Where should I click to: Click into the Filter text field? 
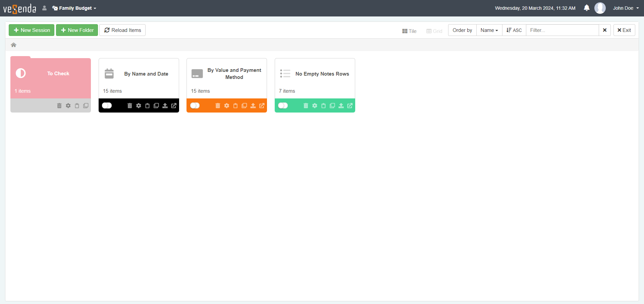[562, 30]
